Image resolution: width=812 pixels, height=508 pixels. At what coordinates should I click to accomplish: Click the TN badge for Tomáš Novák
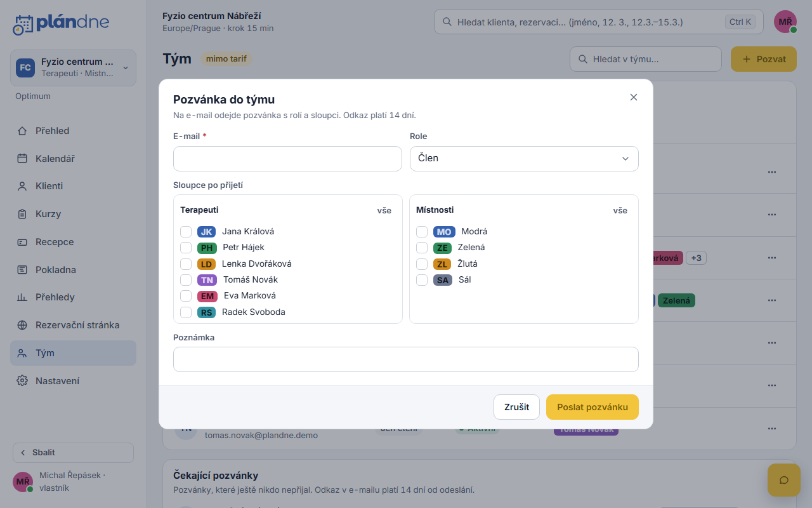pos(207,280)
